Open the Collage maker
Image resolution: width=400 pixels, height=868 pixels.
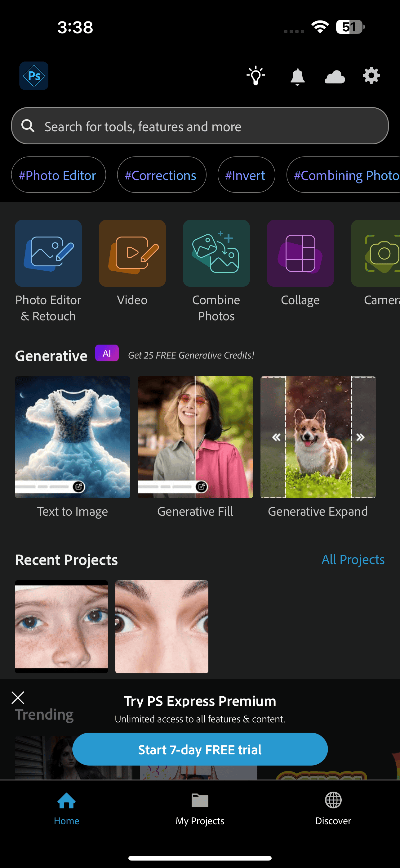[300, 253]
